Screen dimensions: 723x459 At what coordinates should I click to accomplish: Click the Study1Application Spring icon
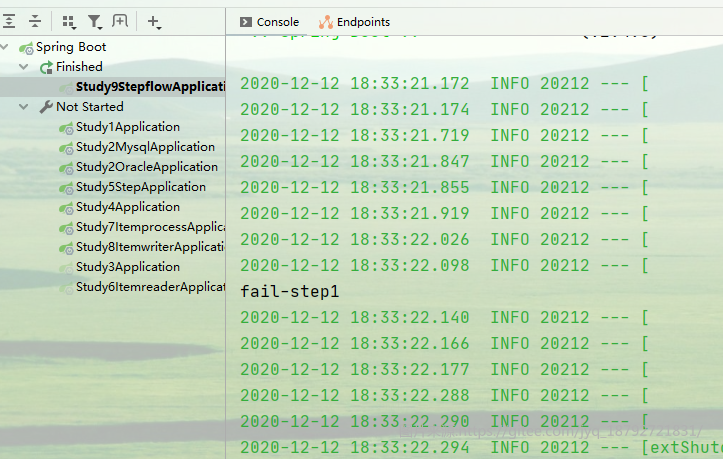[x=66, y=128]
